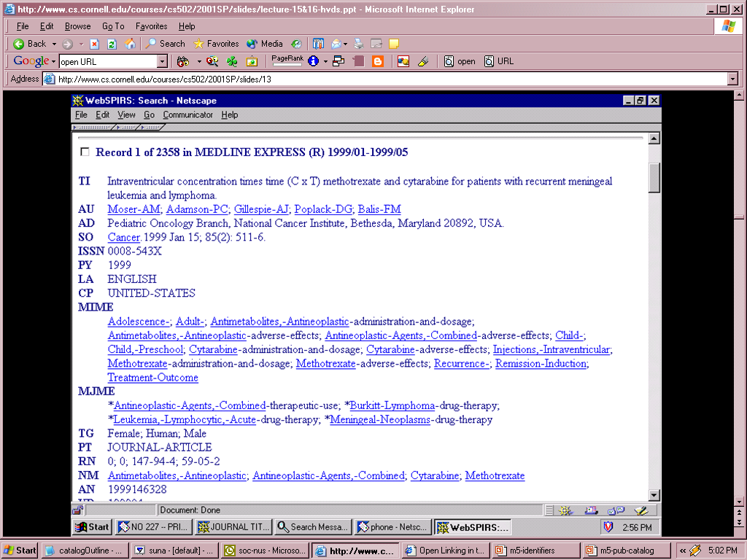
Task: Go to the Home page icon
Action: point(130,44)
